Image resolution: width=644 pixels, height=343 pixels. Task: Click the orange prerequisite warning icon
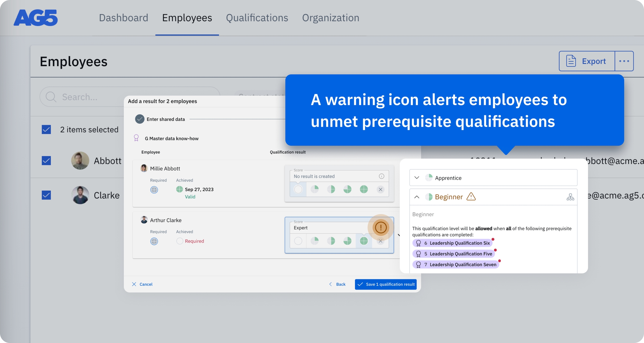(x=381, y=227)
